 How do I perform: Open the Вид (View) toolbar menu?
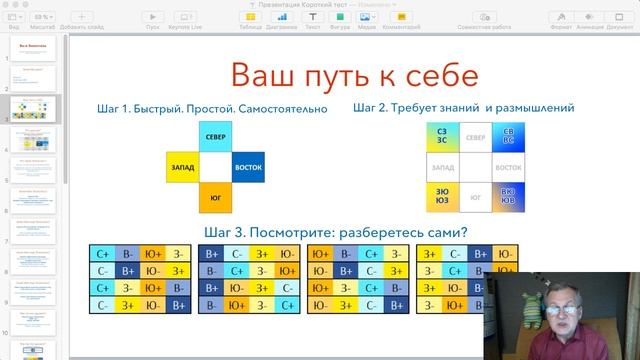pyautogui.click(x=15, y=17)
